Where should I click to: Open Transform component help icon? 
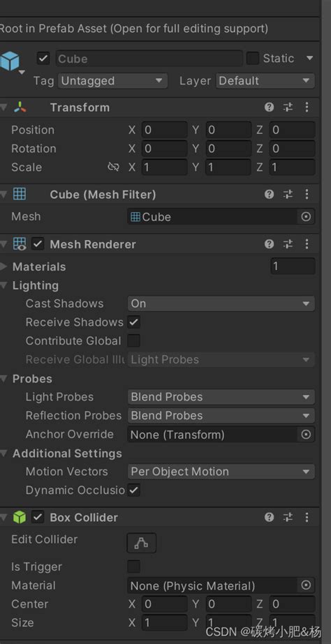(269, 107)
